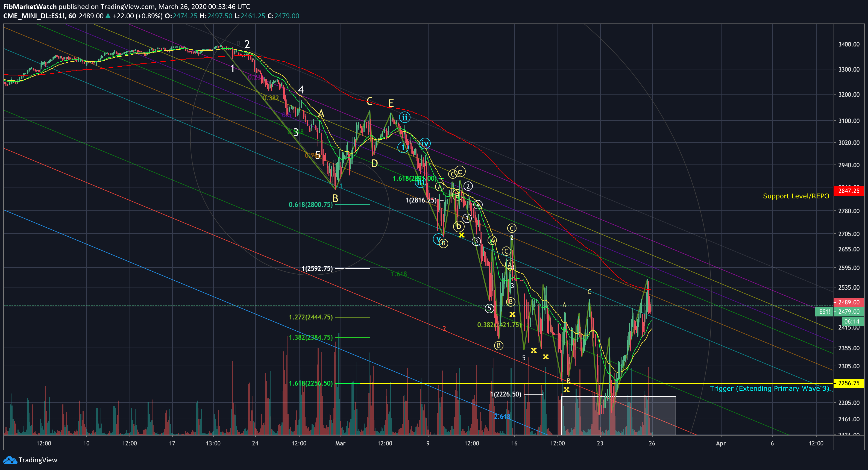
Task: Select Trigger (Extending Primary Wave 3) annotation
Action: tap(770, 389)
